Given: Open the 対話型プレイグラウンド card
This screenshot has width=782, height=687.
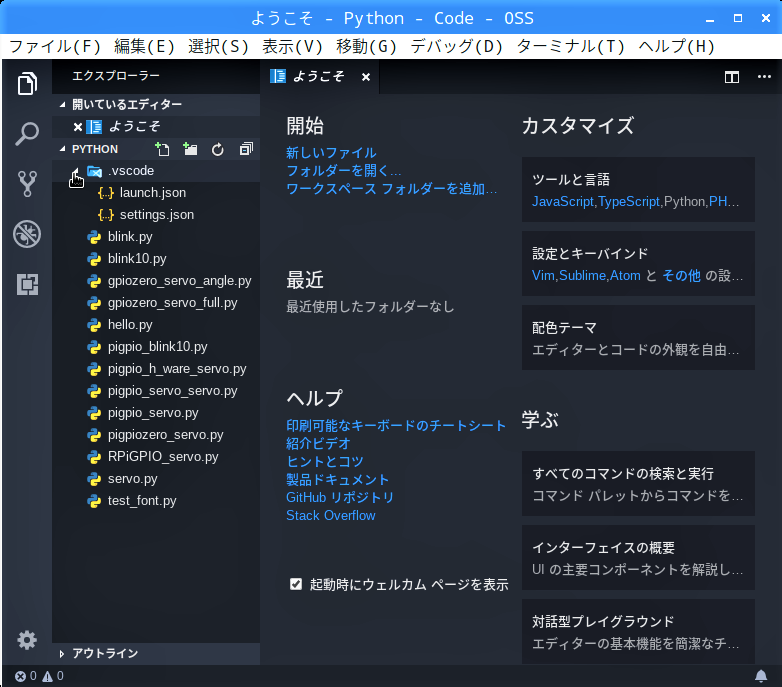Looking at the screenshot, I should tap(638, 631).
